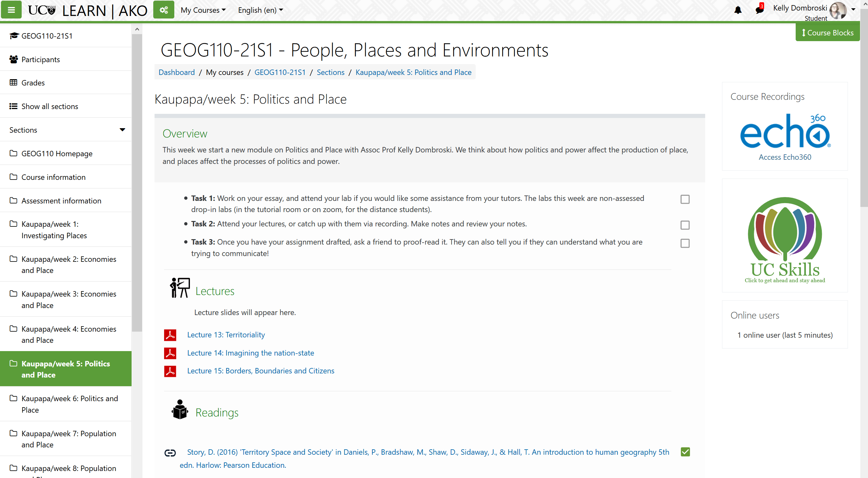Open the Lecture 13 PDF icon
This screenshot has width=868, height=478.
(x=170, y=335)
